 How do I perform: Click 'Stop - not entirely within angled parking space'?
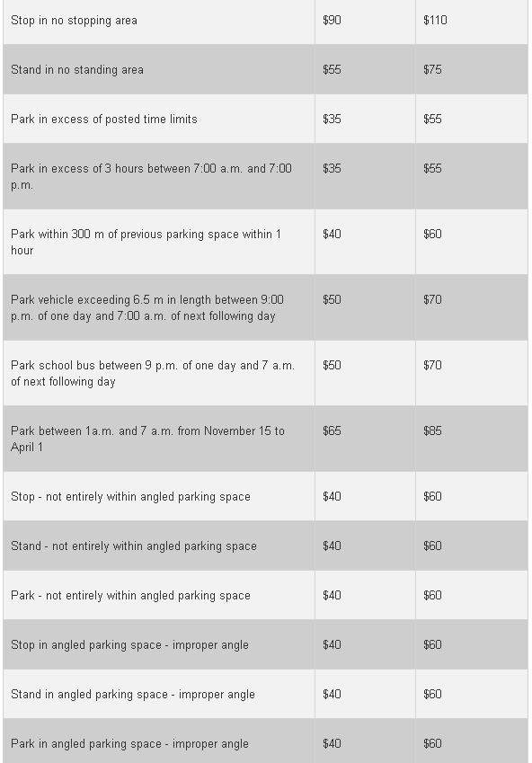[x=130, y=497]
